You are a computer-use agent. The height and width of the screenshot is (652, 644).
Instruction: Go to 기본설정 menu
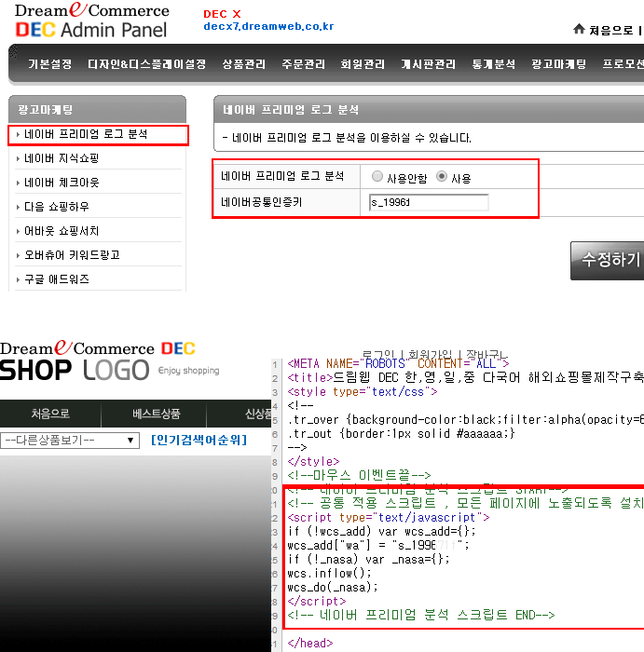pyautogui.click(x=49, y=64)
